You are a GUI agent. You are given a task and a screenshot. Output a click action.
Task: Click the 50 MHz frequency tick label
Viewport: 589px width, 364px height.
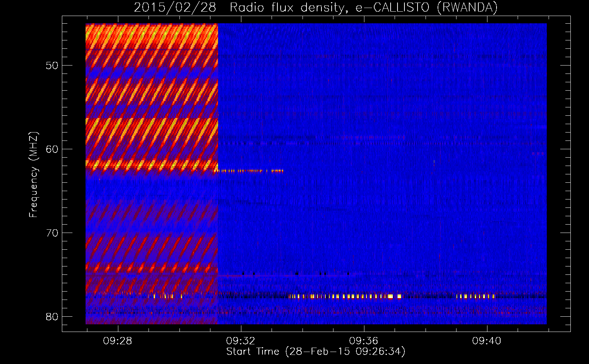[x=52, y=66]
